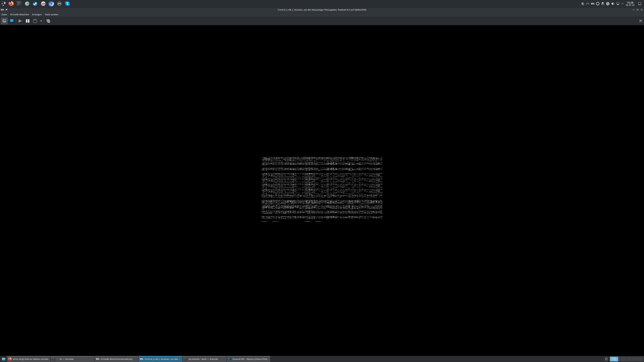Image resolution: width=644 pixels, height=362 pixels.
Task: Toggle pin window on all desktops
Action: pyautogui.click(x=7, y=10)
